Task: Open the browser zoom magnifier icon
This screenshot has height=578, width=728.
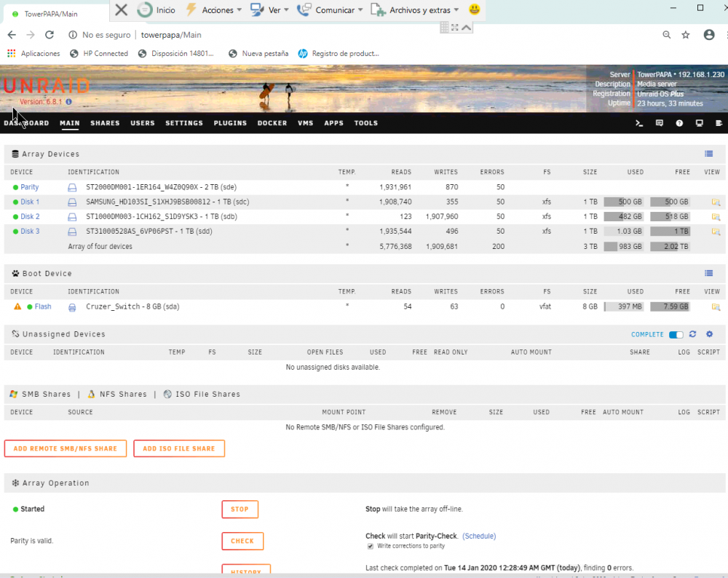Action: pos(667,35)
